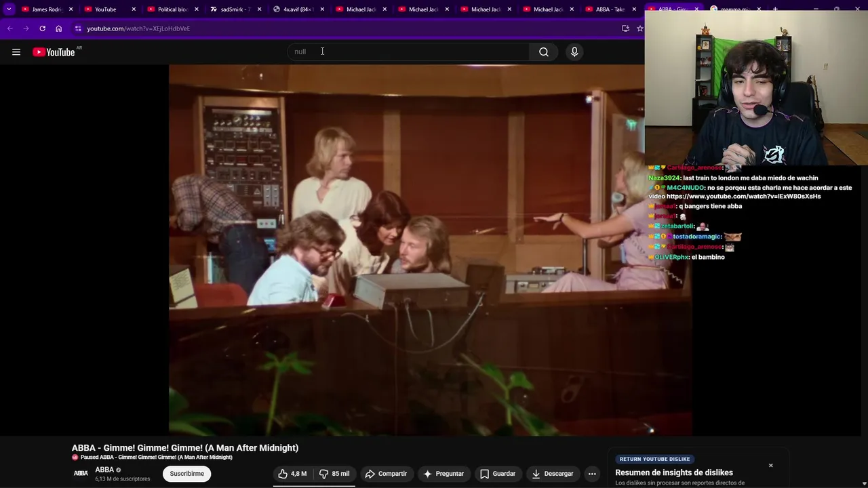The image size is (868, 488).
Task: Click tostadoramagic username in chat
Action: tap(697, 237)
